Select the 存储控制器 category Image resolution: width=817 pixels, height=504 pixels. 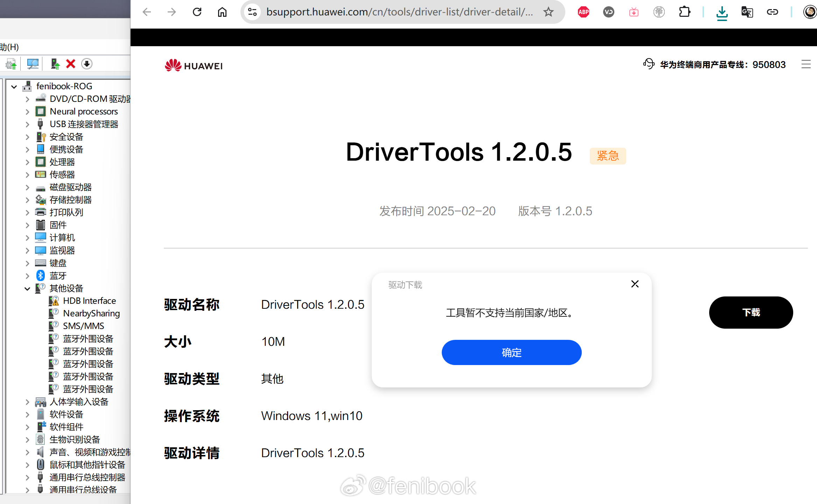pyautogui.click(x=70, y=200)
